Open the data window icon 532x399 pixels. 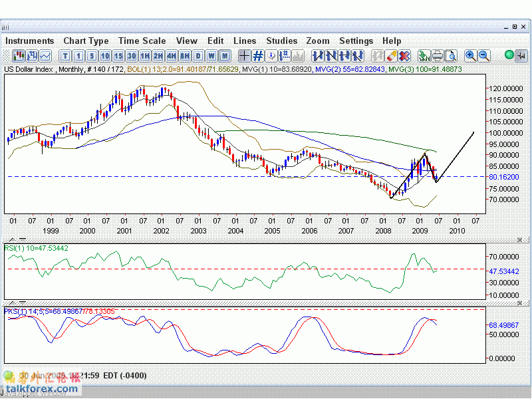(285, 56)
